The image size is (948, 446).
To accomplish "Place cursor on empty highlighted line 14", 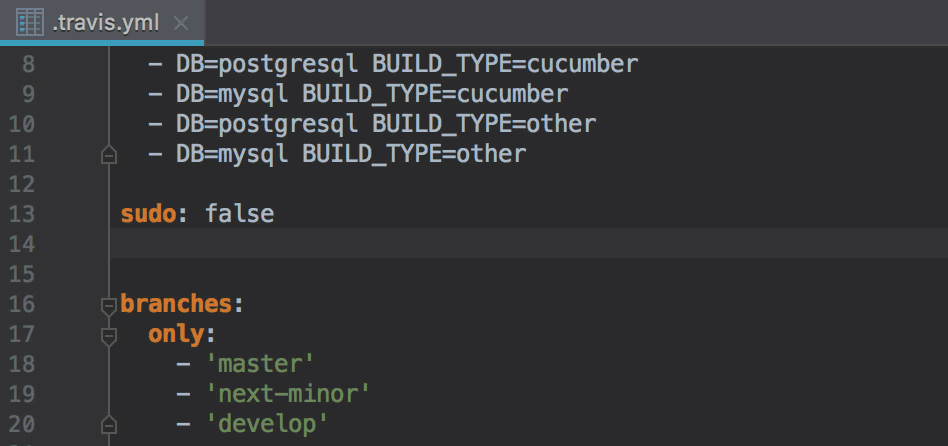I will tap(529, 244).
